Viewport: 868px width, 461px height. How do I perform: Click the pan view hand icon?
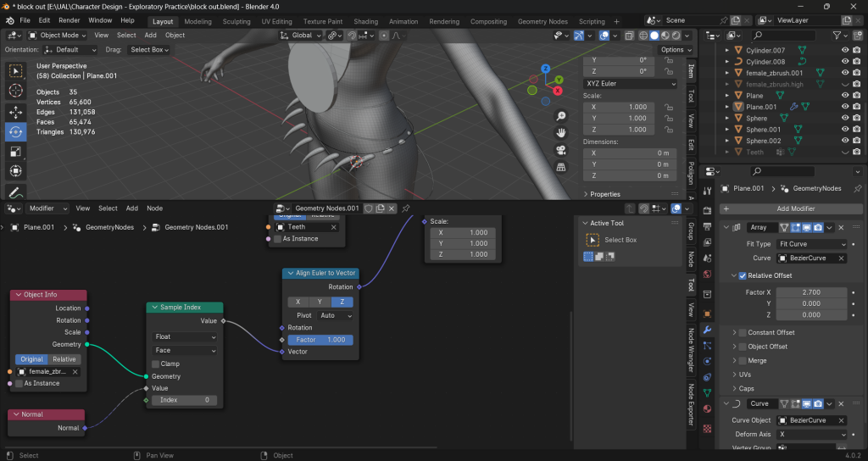[x=561, y=133]
